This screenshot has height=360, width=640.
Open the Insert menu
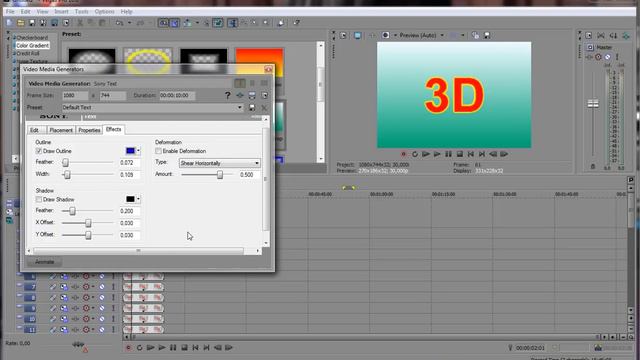(x=61, y=12)
